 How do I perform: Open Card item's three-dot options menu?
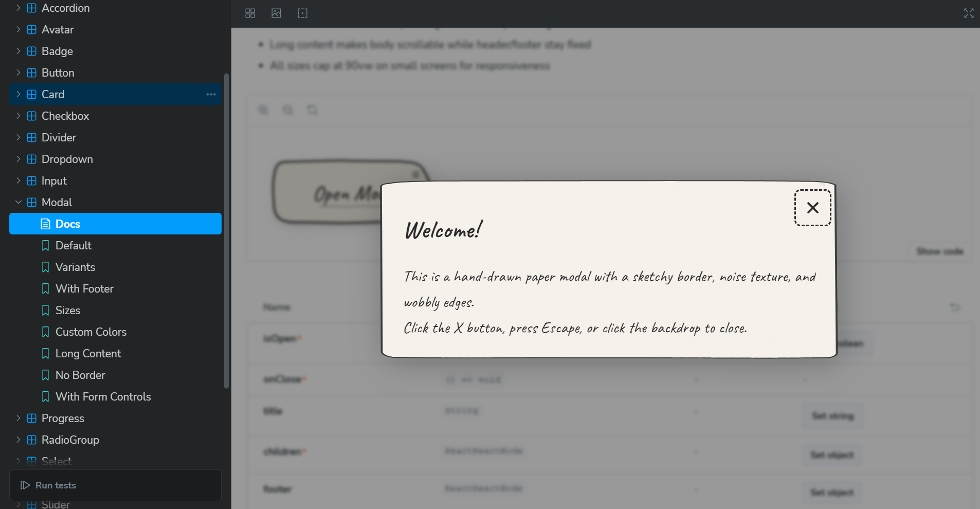[x=211, y=94]
